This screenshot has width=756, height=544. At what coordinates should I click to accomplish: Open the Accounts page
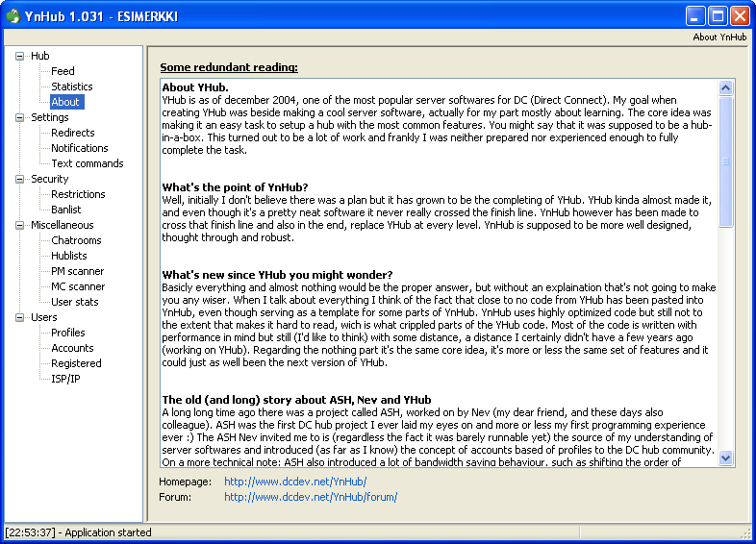72,348
